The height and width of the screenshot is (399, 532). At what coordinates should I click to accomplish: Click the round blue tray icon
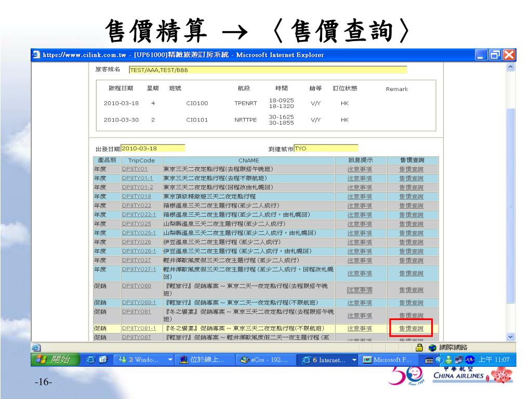(x=470, y=360)
